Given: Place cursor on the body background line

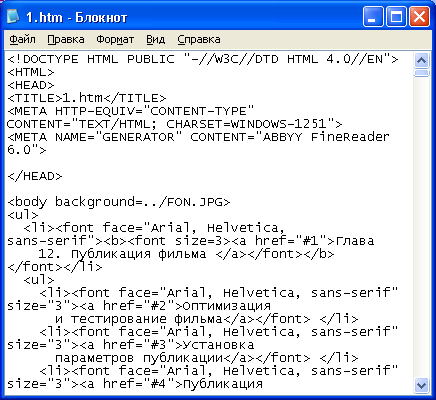Looking at the screenshot, I should [x=119, y=202].
